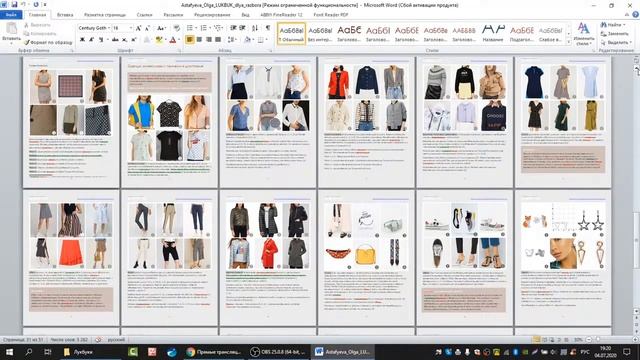Toggle superscript formatting
Viewport: 640px width, 360px height.
(133, 40)
